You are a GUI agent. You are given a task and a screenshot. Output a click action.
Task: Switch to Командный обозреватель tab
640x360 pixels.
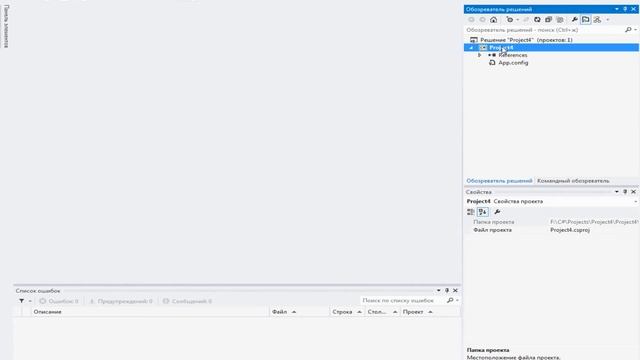pos(573,181)
